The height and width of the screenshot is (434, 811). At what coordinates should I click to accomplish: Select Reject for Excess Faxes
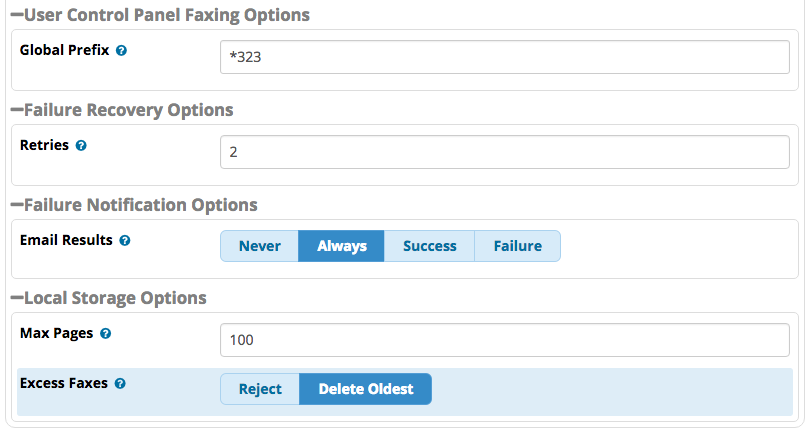click(260, 389)
